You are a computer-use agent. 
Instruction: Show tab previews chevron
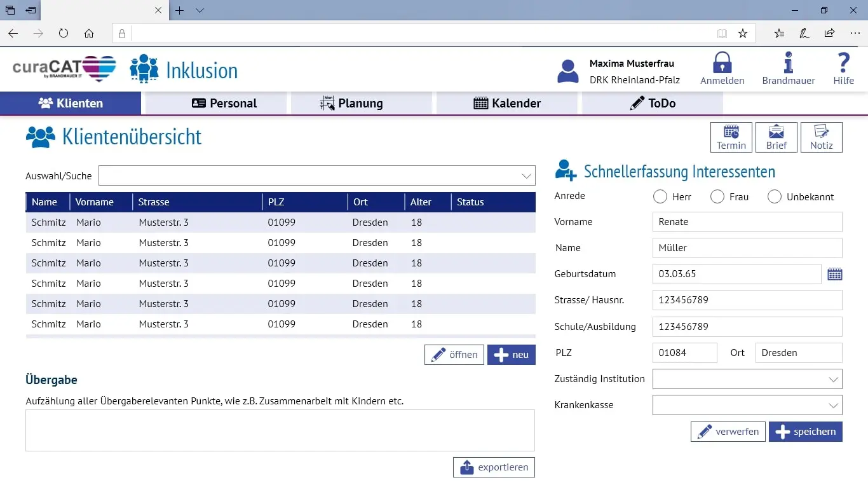coord(200,10)
